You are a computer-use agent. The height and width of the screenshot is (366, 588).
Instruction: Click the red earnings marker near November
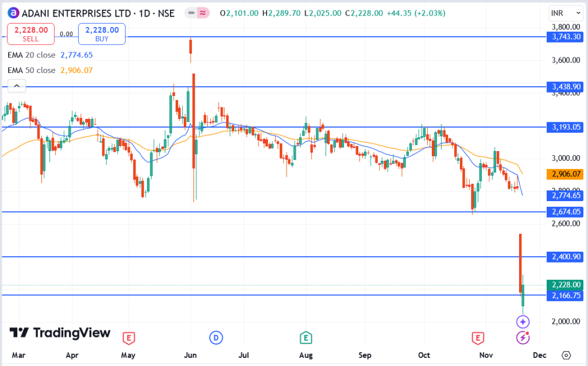coord(477,338)
